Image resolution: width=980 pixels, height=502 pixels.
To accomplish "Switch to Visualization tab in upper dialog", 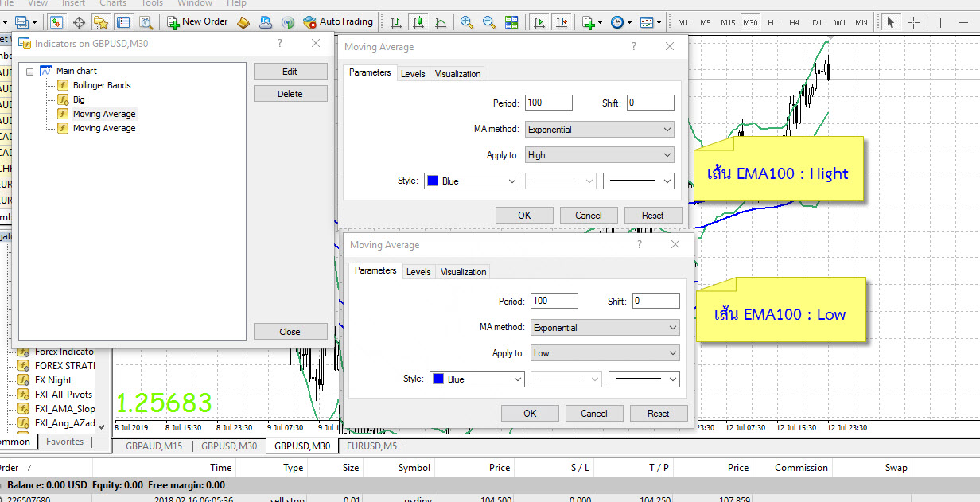I will 457,74.
